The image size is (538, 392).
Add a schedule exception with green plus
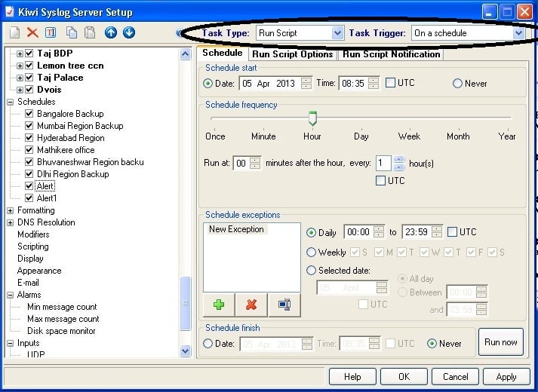(x=219, y=305)
